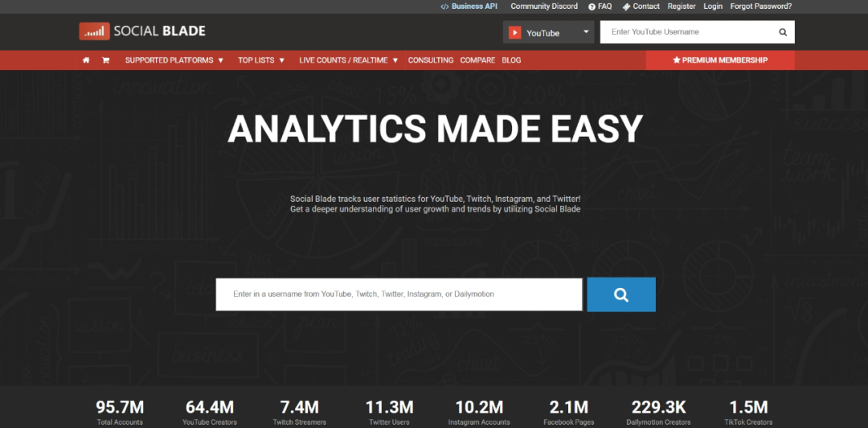Click the Premium Membership button

pos(720,60)
